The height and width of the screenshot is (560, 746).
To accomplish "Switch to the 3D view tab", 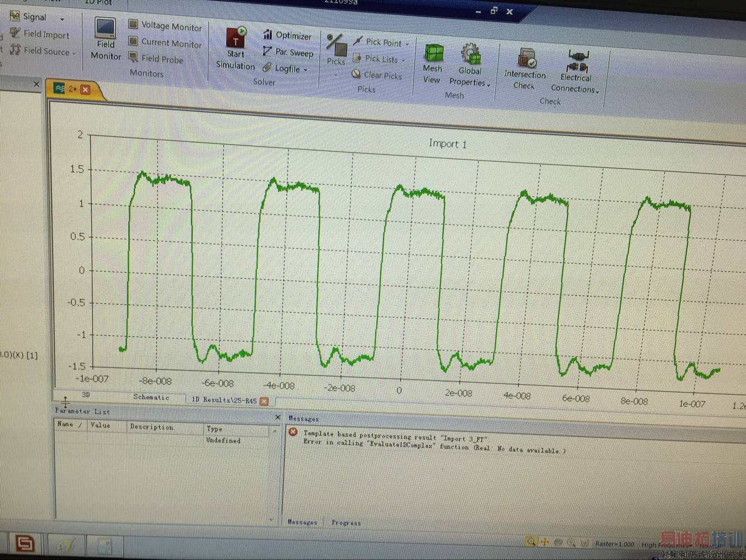I will [86, 395].
